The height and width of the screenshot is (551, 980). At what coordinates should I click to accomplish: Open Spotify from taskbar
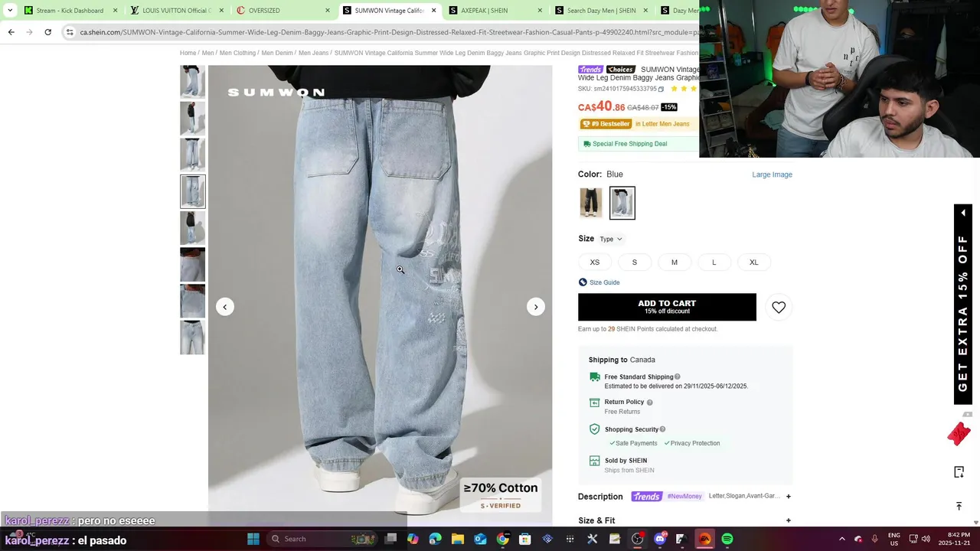tap(727, 539)
